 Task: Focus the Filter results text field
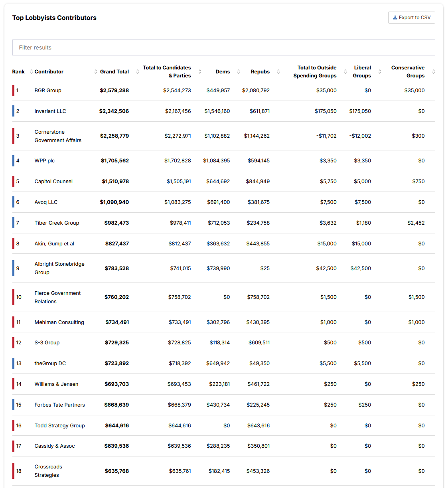pos(224,47)
